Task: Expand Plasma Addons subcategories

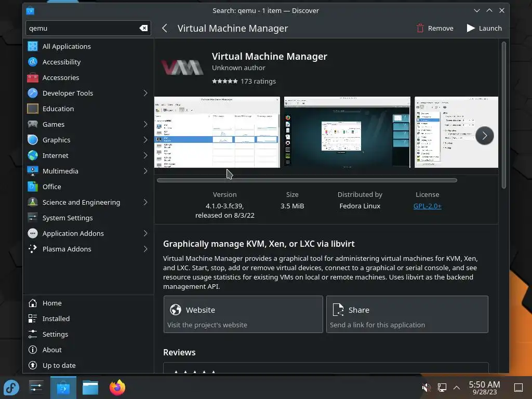Action: tap(145, 249)
